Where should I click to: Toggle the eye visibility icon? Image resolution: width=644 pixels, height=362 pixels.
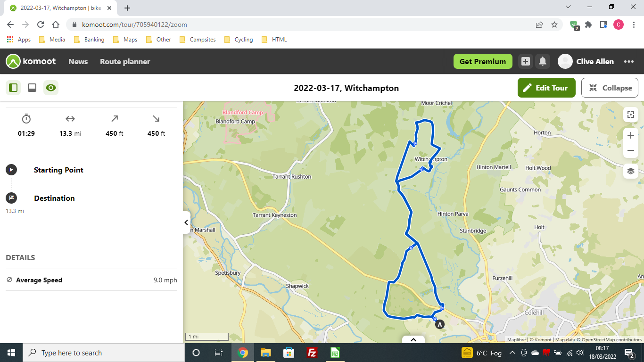[51, 88]
